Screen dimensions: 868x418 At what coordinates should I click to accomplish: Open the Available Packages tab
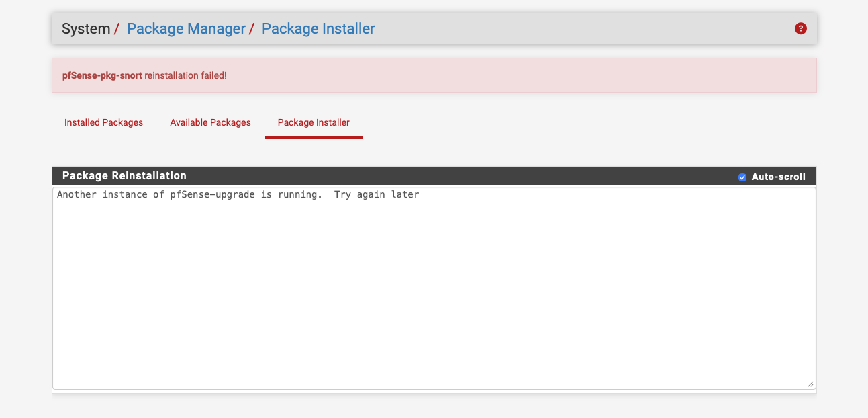coord(210,122)
